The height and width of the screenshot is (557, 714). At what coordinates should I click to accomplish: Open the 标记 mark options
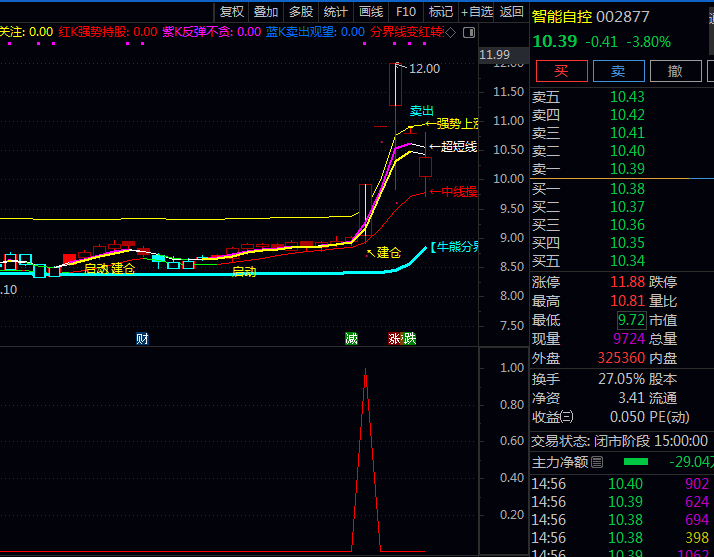pos(440,11)
